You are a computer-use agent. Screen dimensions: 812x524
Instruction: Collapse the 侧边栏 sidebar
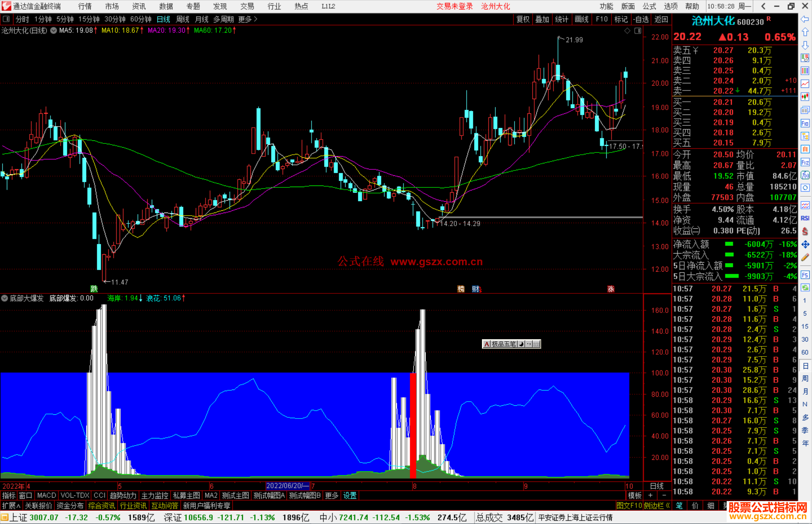(657, 506)
